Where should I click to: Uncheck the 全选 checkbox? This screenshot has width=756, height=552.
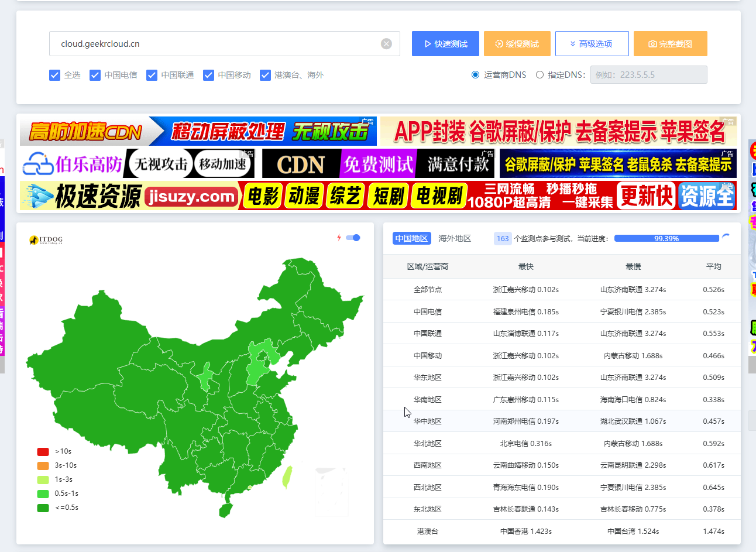click(x=55, y=75)
